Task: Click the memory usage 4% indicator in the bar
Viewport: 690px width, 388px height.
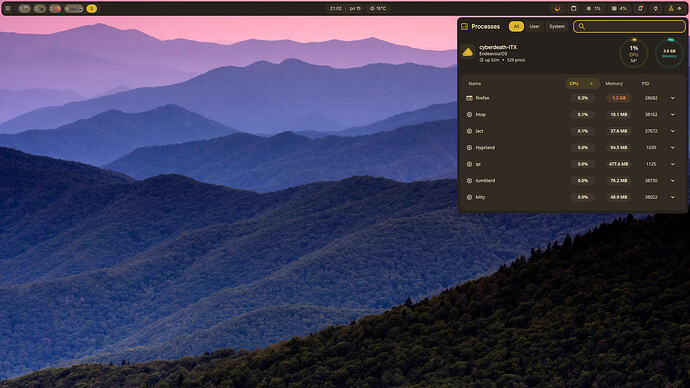Action: [619, 8]
